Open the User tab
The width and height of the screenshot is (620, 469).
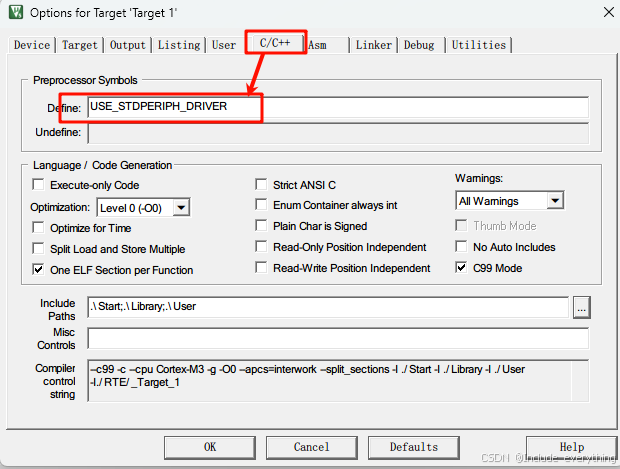click(224, 45)
